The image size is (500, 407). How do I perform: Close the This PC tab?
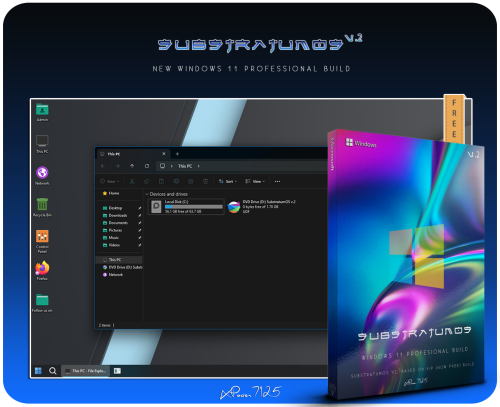click(x=164, y=154)
